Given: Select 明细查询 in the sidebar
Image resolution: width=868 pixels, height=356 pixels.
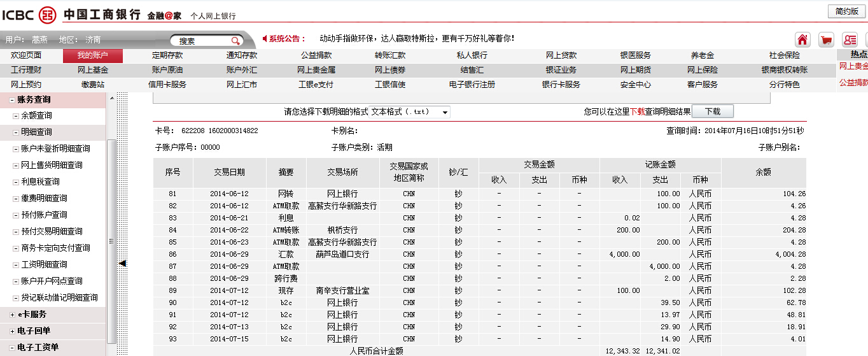Looking at the screenshot, I should tap(37, 132).
